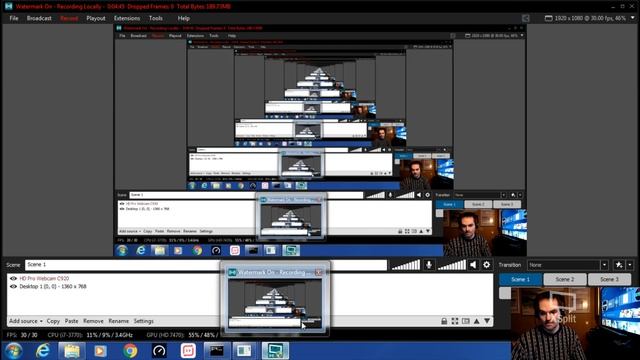Click the CPU 11% / 9% / 3.4GHz readout

click(90, 335)
